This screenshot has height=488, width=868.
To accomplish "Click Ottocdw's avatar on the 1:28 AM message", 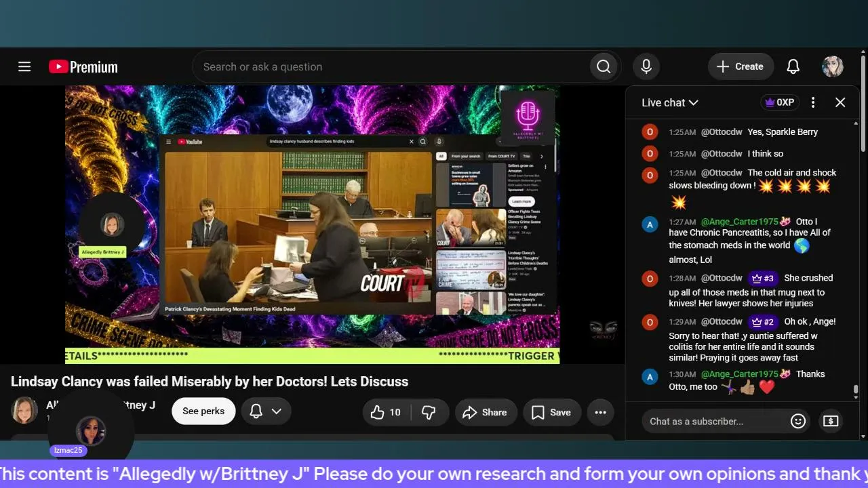I will point(650,279).
